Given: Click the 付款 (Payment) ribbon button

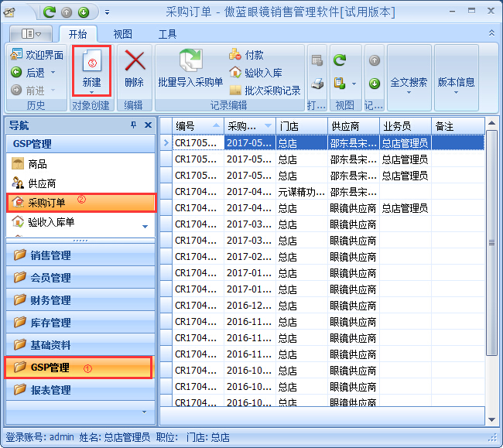Looking at the screenshot, I should (246, 55).
